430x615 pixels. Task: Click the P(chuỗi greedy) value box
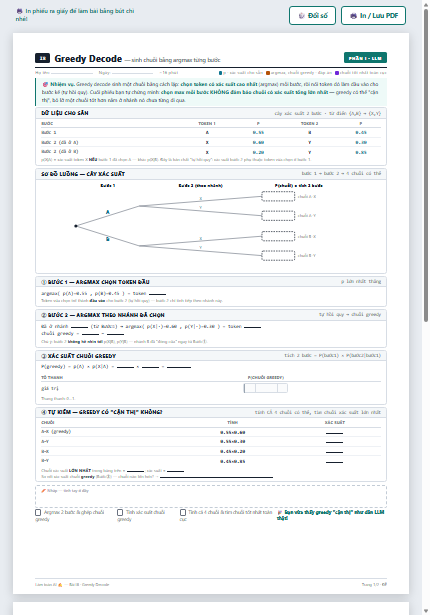(x=266, y=388)
